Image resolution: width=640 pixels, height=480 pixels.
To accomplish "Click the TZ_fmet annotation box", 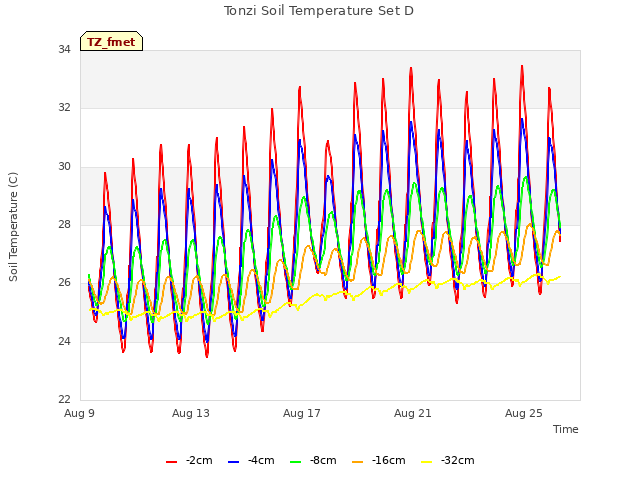I will [x=111, y=41].
